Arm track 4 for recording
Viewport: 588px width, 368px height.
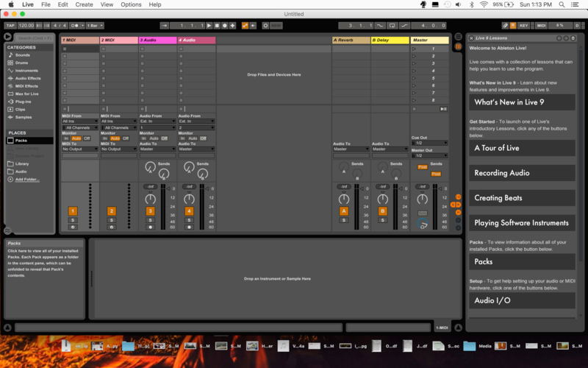pos(189,227)
